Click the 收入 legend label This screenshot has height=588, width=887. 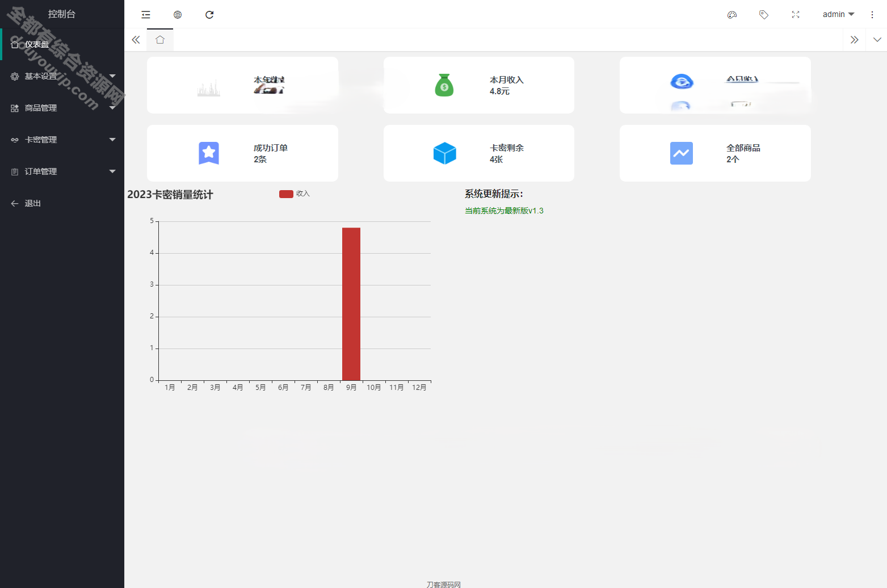pyautogui.click(x=303, y=194)
